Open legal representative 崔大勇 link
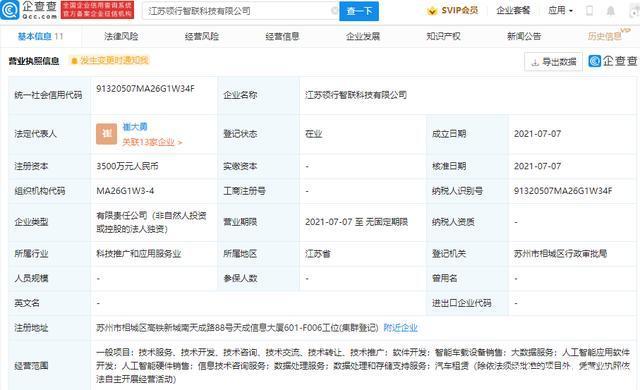 coord(135,127)
